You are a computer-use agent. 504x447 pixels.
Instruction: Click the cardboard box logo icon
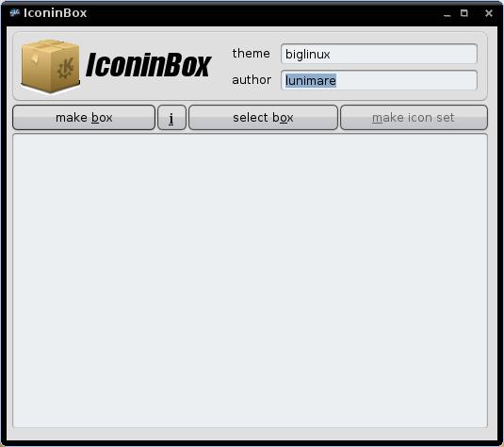[x=51, y=66]
